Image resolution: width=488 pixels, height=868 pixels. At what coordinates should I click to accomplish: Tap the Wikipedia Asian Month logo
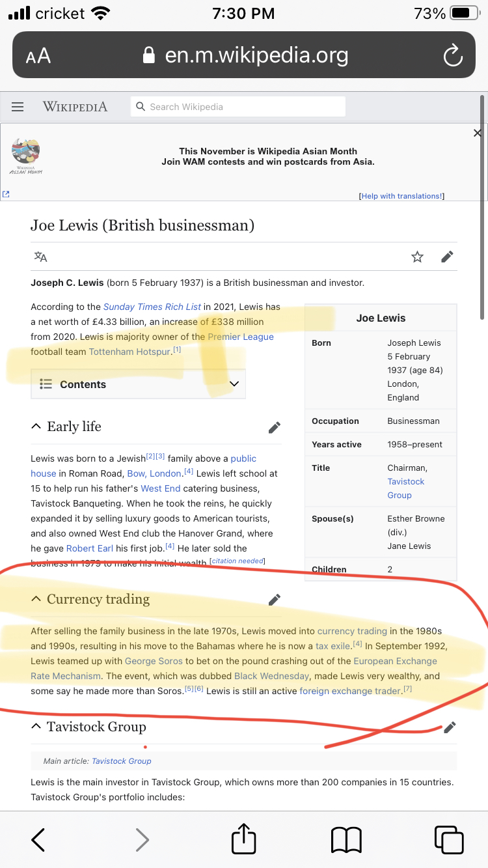click(26, 156)
